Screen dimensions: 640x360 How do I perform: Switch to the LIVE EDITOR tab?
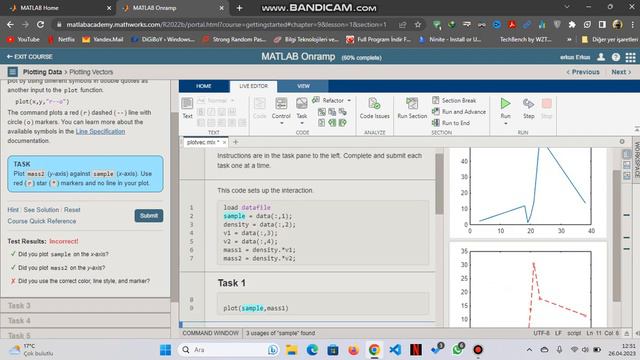coord(253,86)
